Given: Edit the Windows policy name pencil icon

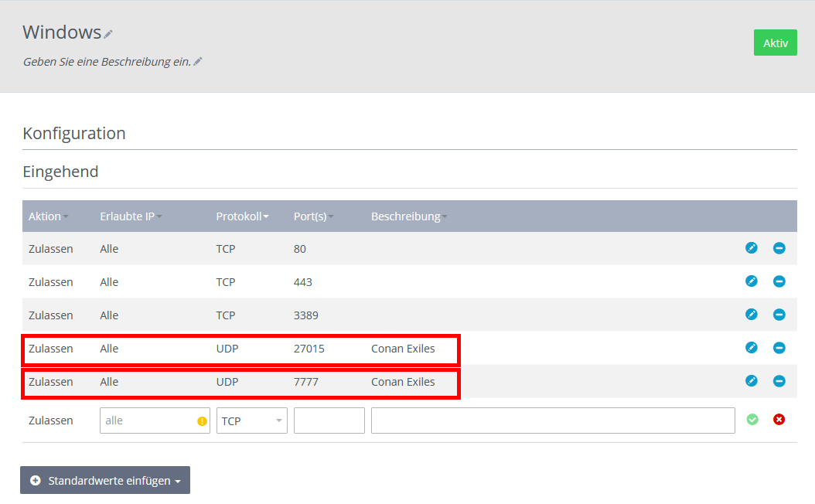Looking at the screenshot, I should tap(108, 34).
